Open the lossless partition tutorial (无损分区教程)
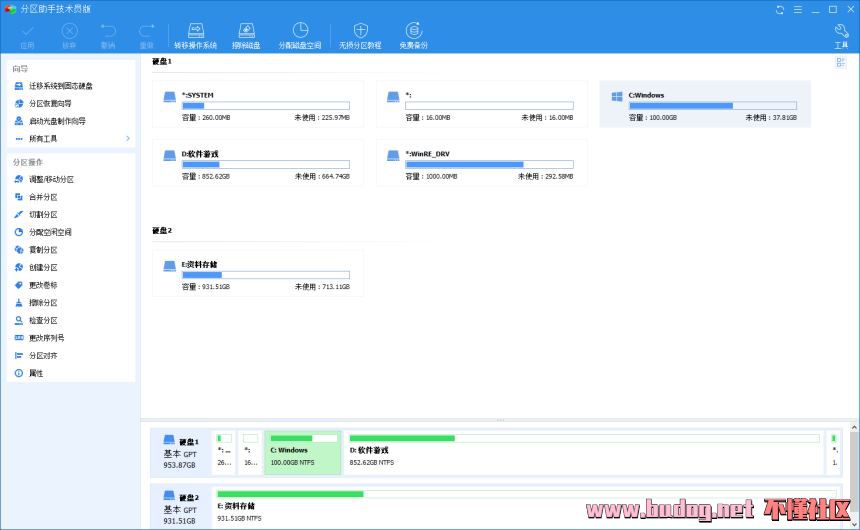The image size is (860, 530). point(360,36)
